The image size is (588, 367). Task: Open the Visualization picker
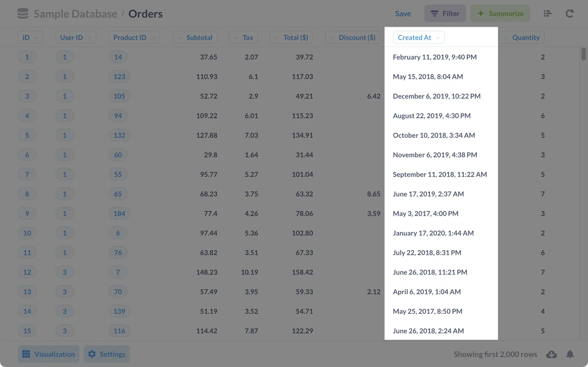click(48, 354)
